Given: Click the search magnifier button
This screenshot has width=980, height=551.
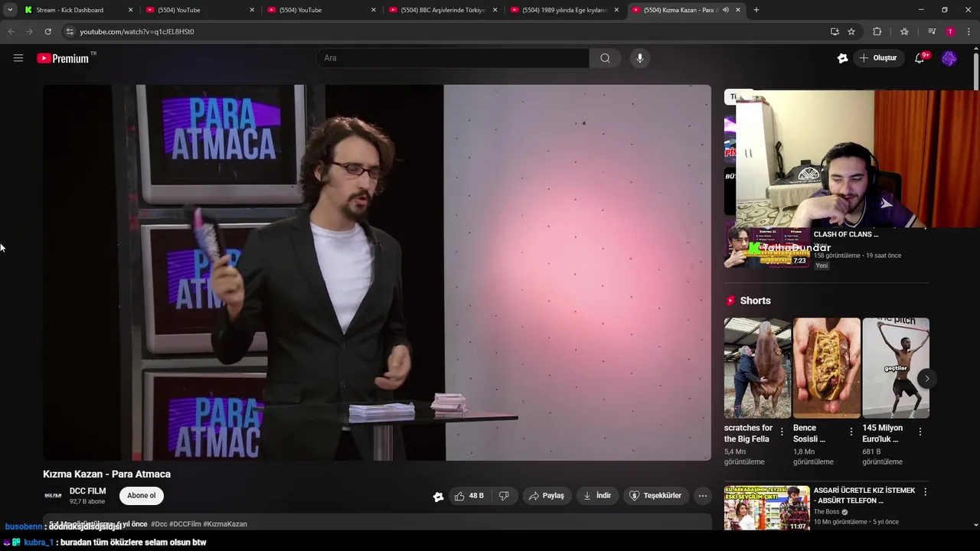Looking at the screenshot, I should (605, 58).
